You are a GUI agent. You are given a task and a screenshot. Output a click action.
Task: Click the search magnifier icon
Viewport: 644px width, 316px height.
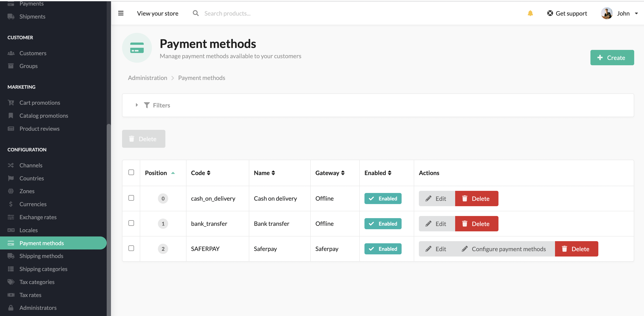click(195, 13)
